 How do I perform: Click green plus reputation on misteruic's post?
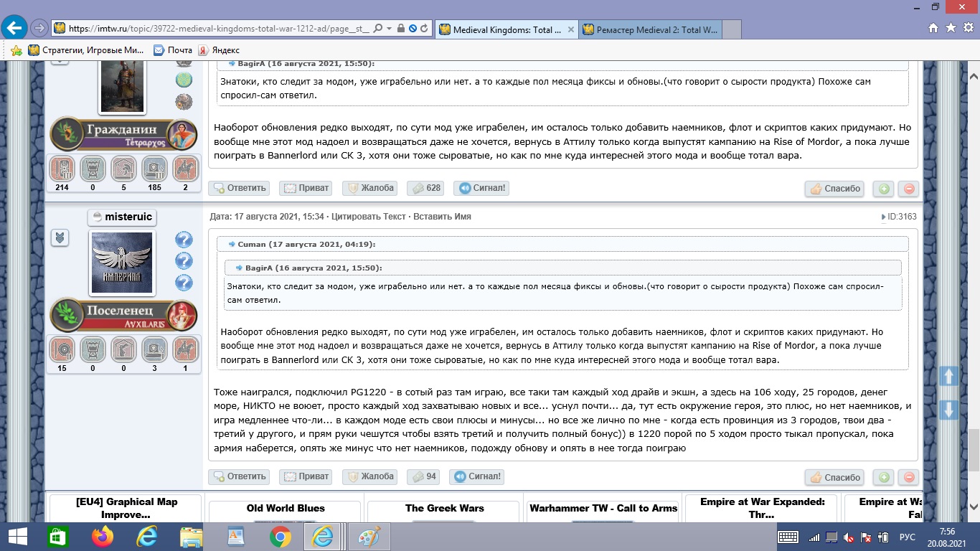pos(884,477)
